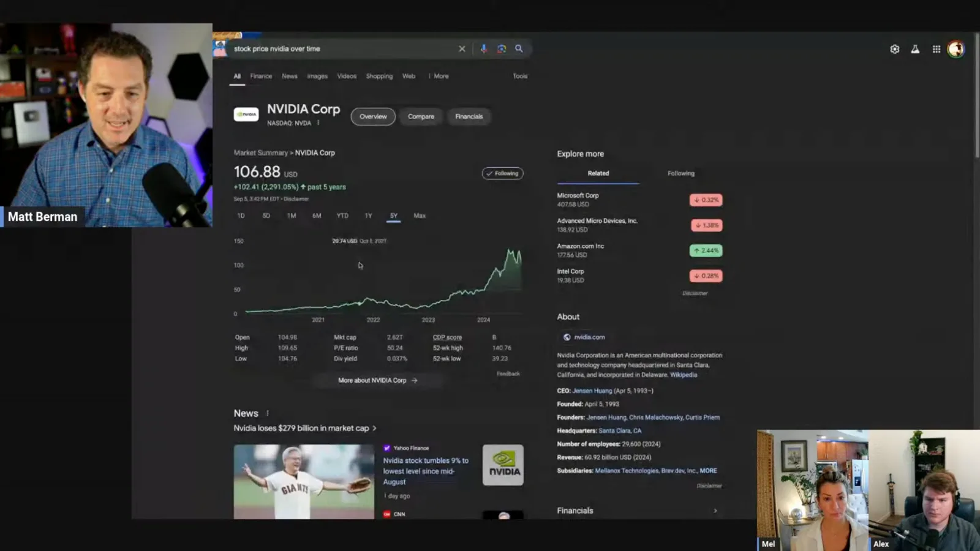
Task: Open Nvidia stock tumbles 9% article
Action: pos(426,471)
